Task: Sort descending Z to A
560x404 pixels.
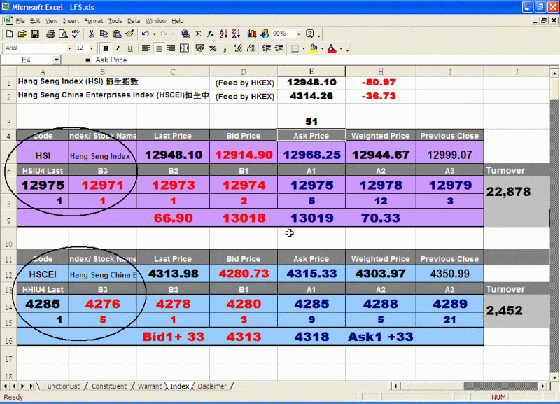Action: [236, 34]
